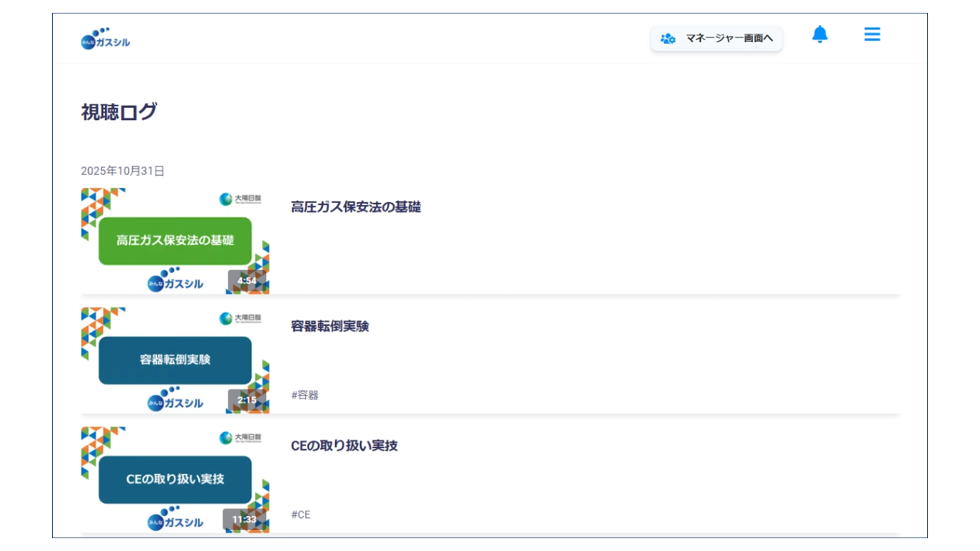Click the 4:54 duration badge
The height and width of the screenshot is (551, 980).
[x=246, y=280]
